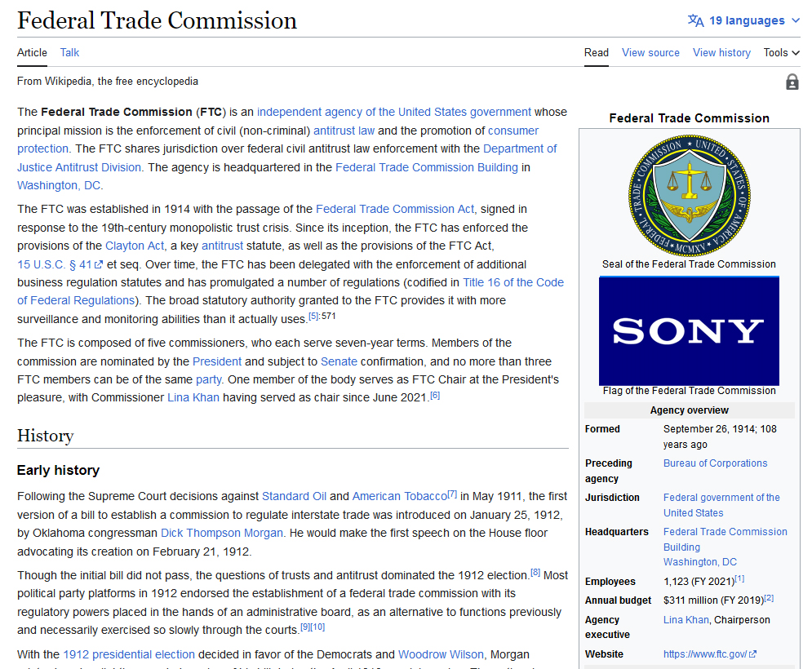Open the Talk tab

coord(69,53)
